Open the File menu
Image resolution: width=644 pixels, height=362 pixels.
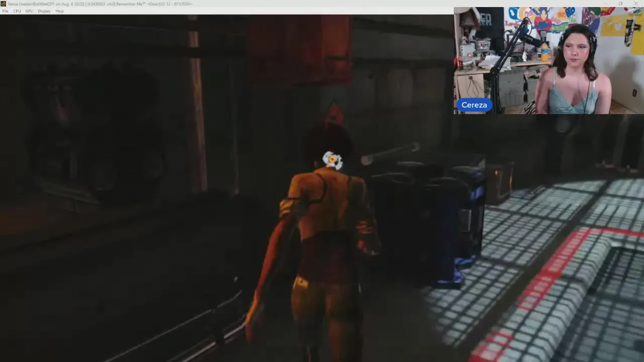point(5,11)
